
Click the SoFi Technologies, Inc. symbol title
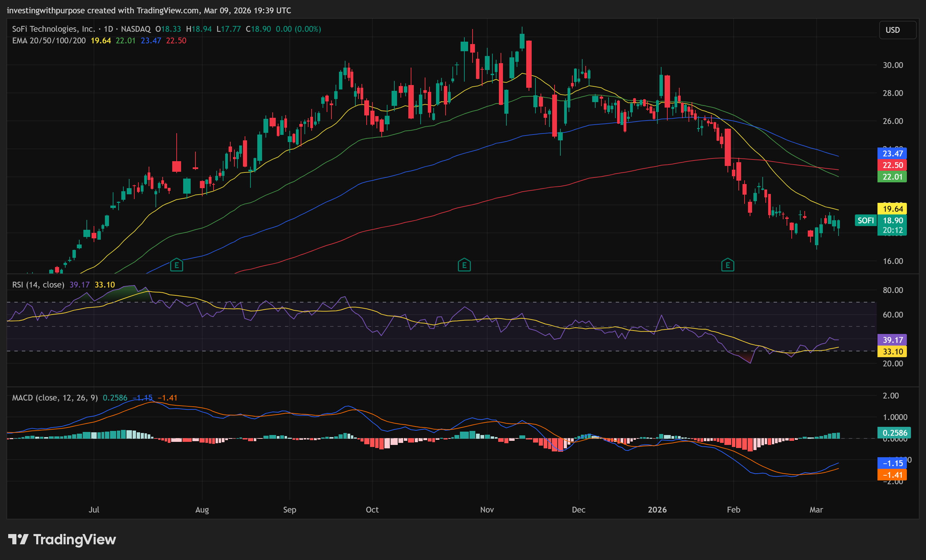coord(53,29)
